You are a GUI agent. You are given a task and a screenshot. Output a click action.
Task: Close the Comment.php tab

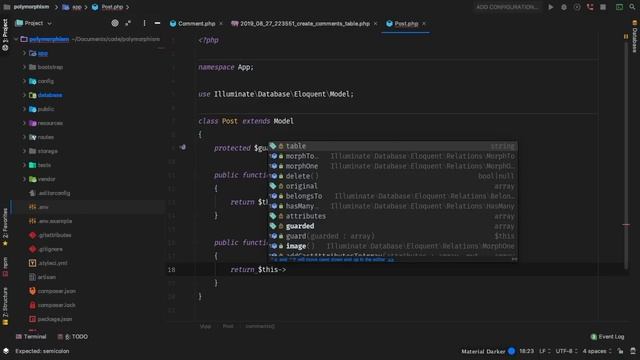click(221, 24)
